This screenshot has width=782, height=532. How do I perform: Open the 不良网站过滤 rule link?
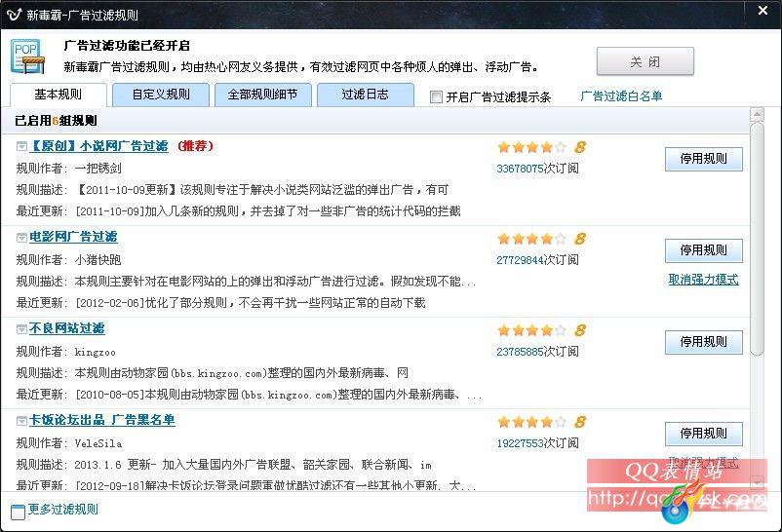(x=67, y=328)
